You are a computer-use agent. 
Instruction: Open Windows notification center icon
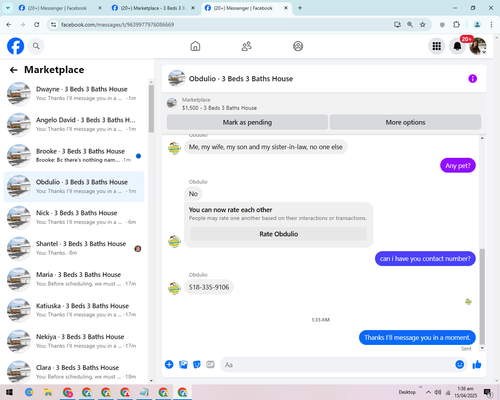pyautogui.click(x=488, y=392)
